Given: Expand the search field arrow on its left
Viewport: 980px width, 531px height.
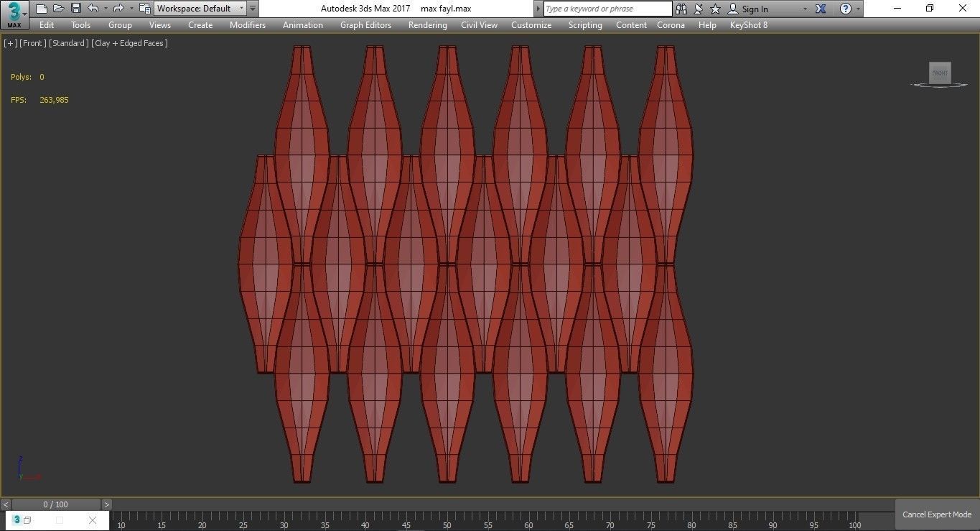Looking at the screenshot, I should coord(538,9).
